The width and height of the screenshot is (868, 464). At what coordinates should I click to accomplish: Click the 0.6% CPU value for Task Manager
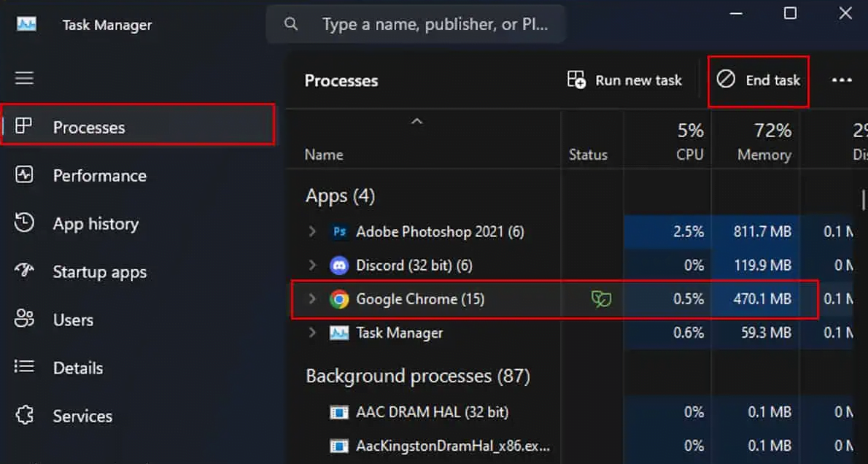689,333
